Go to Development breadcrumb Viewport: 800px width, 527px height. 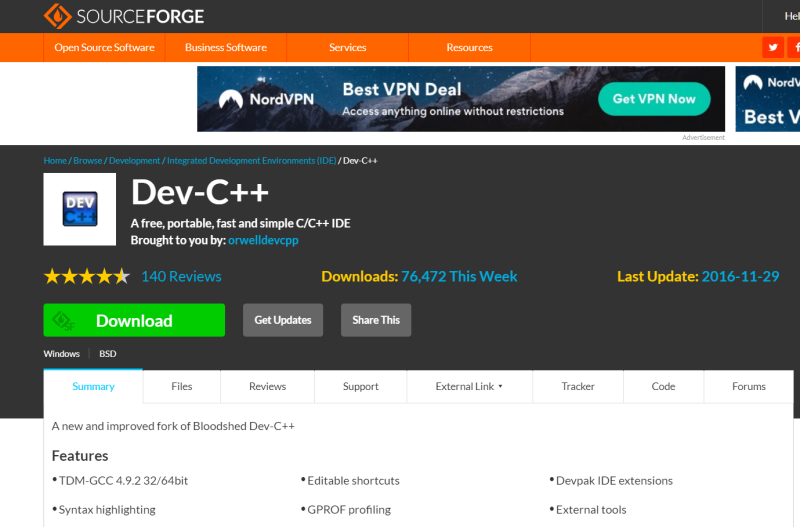tap(135, 161)
